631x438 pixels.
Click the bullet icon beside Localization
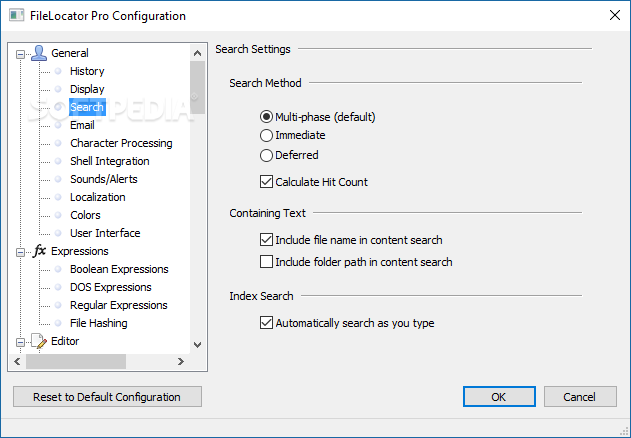58,197
